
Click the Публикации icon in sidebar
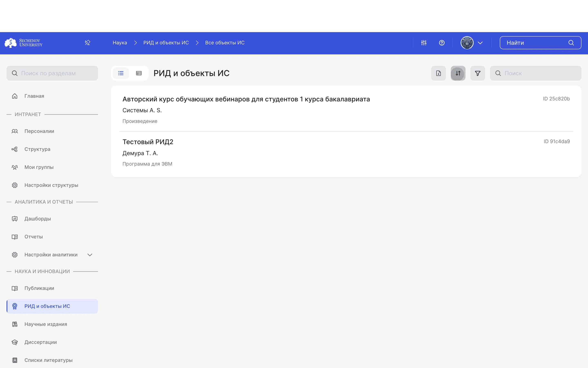point(14,288)
